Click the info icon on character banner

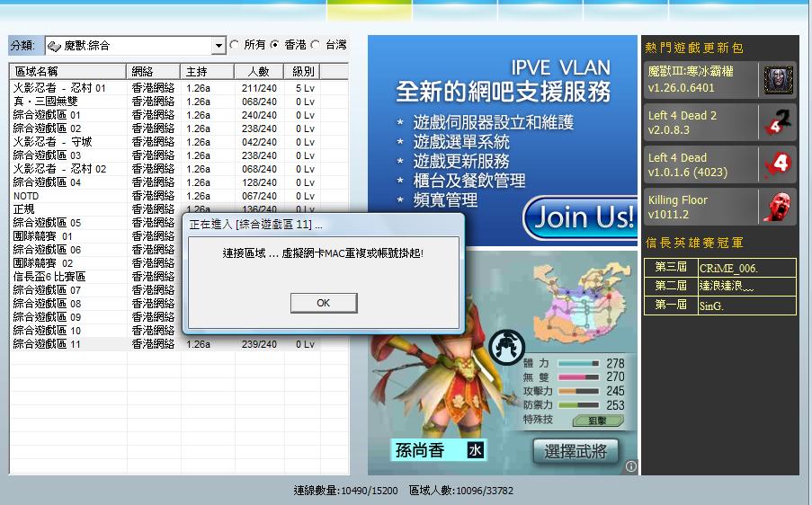pyautogui.click(x=630, y=466)
